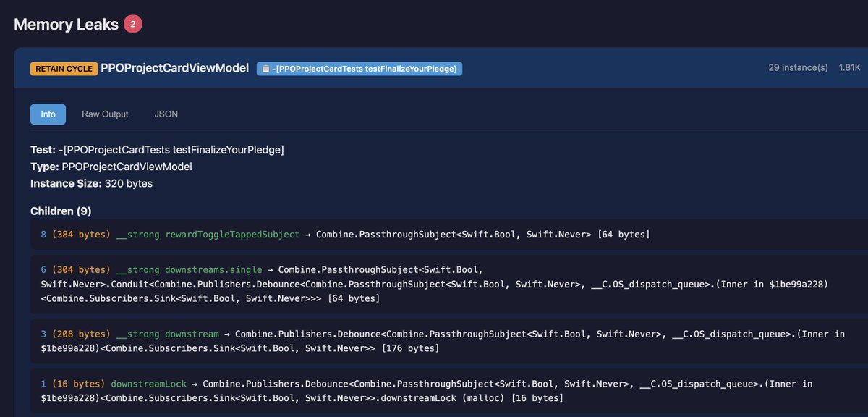
Task: Click the Instance Size: 320 bytes line
Action: coord(91,183)
